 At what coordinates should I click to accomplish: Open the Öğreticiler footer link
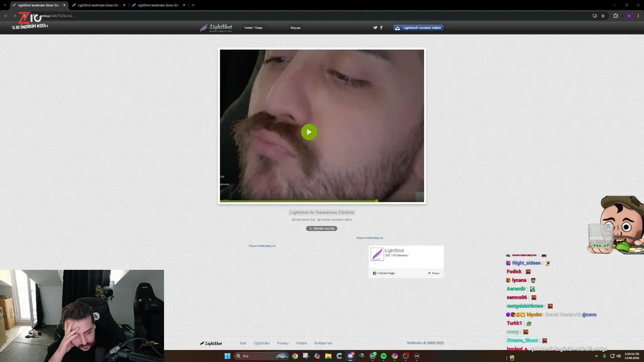(262, 343)
